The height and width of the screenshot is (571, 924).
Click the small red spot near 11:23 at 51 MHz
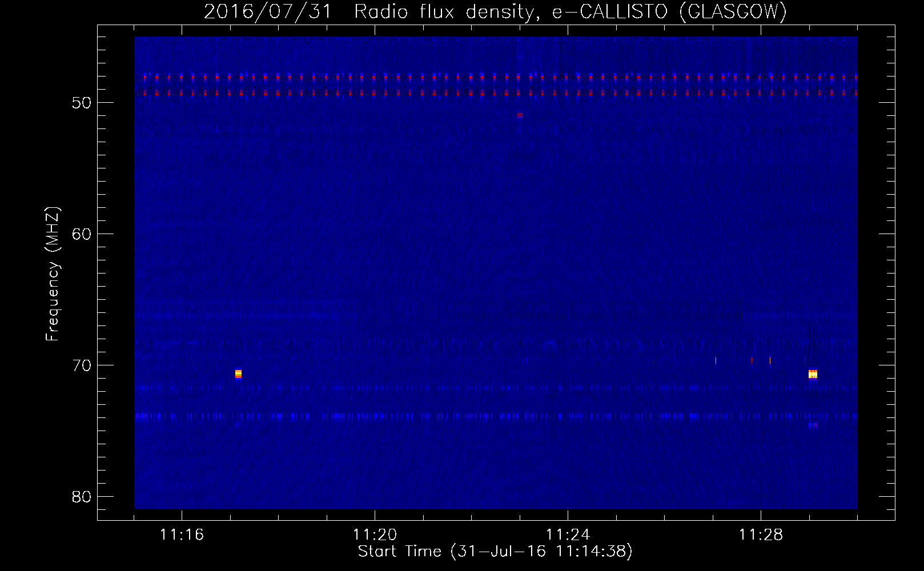point(520,115)
